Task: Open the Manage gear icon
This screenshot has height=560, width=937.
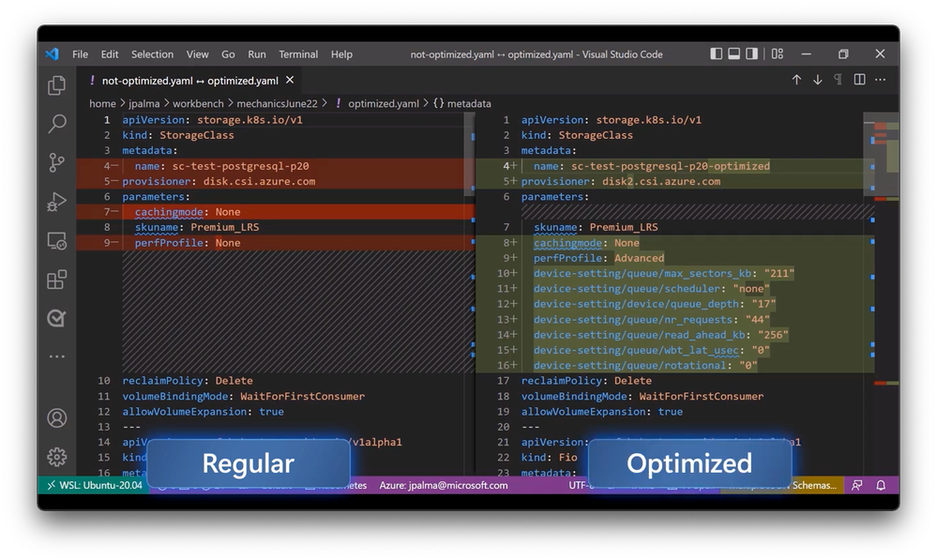Action: [57, 457]
